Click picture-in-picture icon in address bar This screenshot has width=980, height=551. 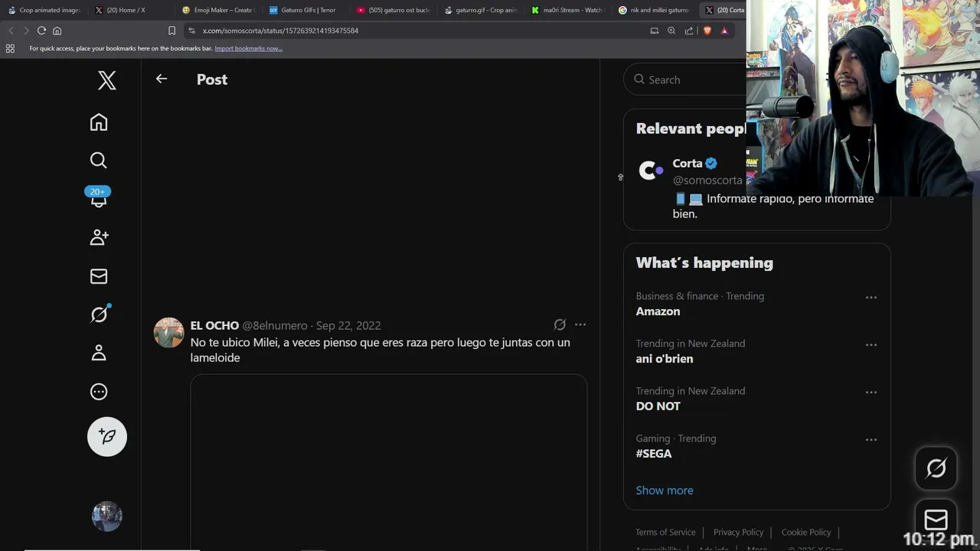pyautogui.click(x=655, y=31)
